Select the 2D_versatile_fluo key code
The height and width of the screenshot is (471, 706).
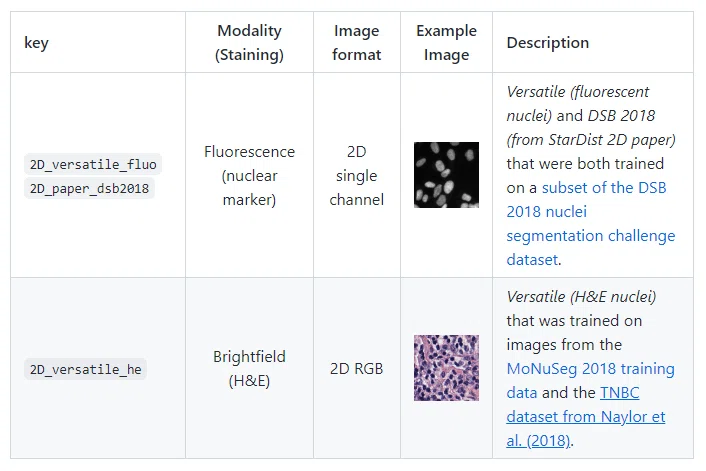click(x=93, y=164)
